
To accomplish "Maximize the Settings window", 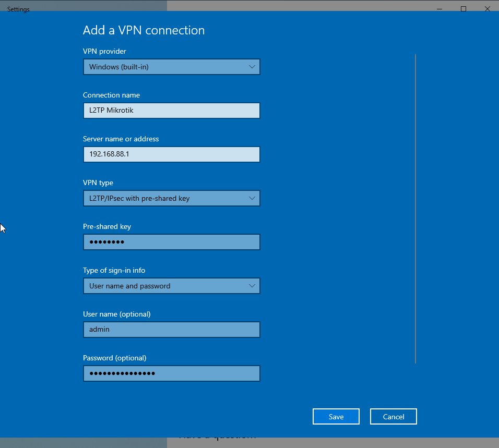I will point(464,9).
